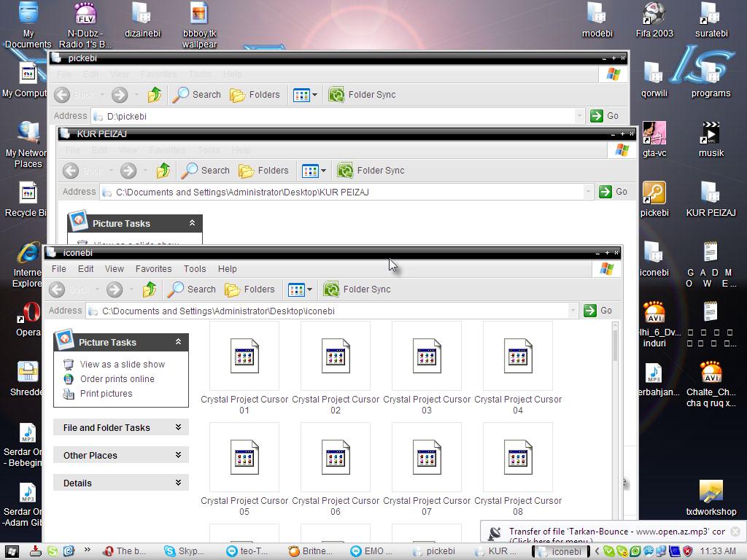Expand Other Places panel
This screenshot has width=747, height=560.
(121, 455)
